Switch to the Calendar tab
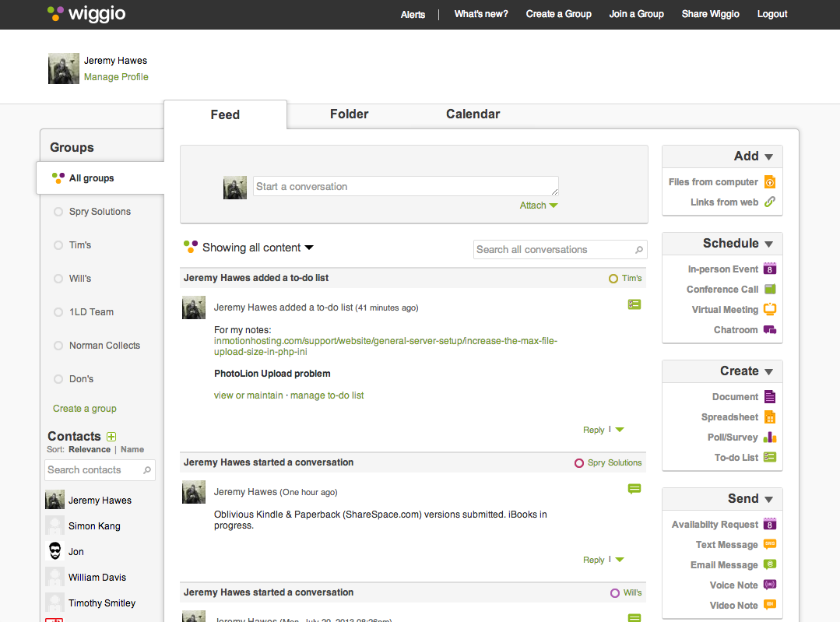This screenshot has width=840, height=622. pos(473,114)
